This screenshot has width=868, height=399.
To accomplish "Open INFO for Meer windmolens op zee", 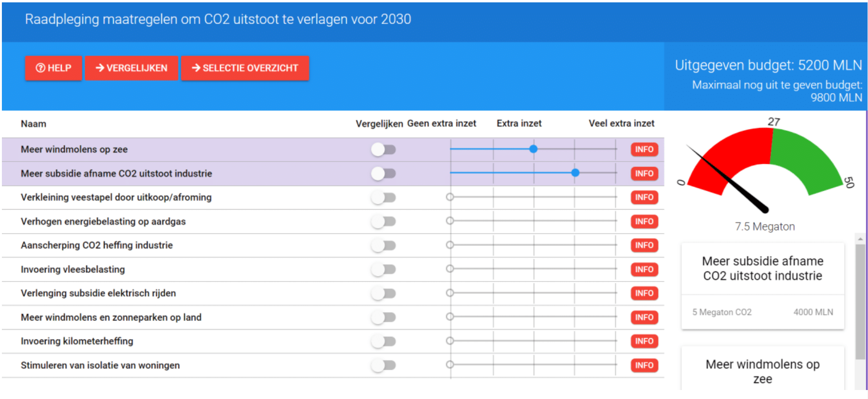I will click(x=644, y=150).
